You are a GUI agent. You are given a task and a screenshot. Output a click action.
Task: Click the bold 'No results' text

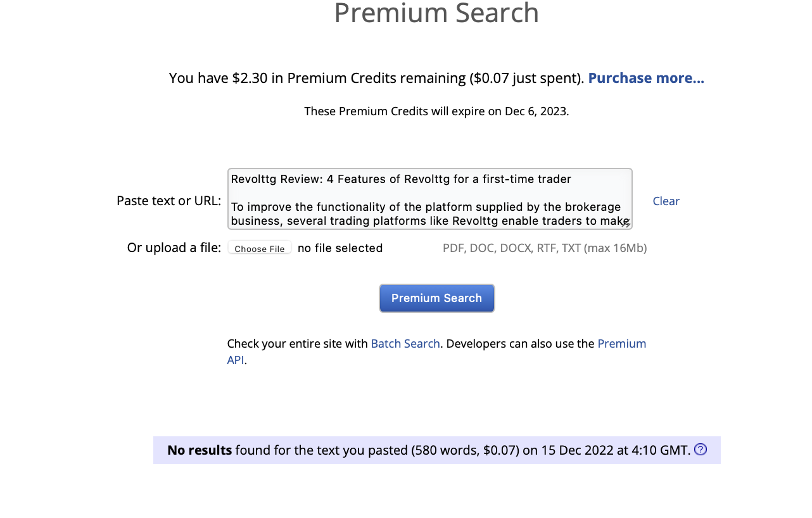(200, 450)
